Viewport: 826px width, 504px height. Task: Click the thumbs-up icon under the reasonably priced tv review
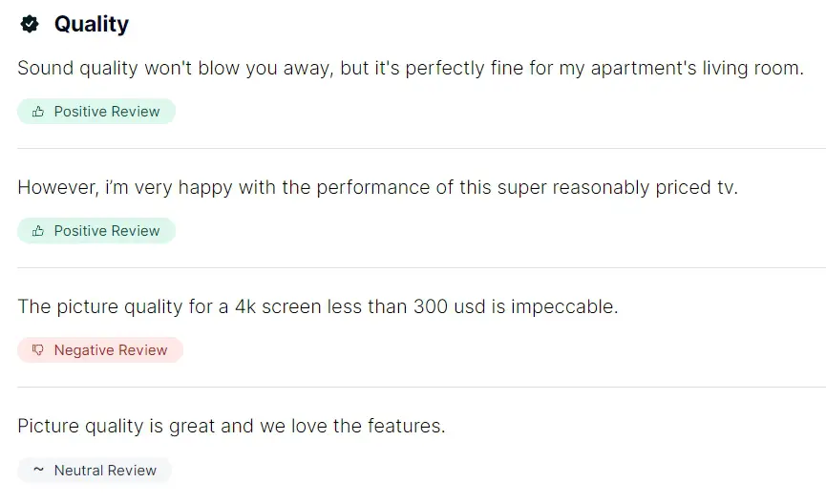pos(38,231)
